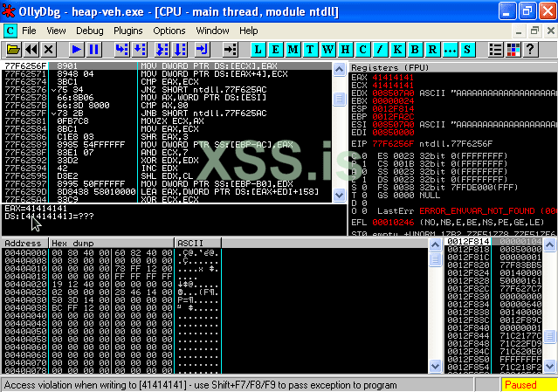The image size is (558, 392).
Task: Show Memory map with M button
Action: pyautogui.click(x=293, y=50)
